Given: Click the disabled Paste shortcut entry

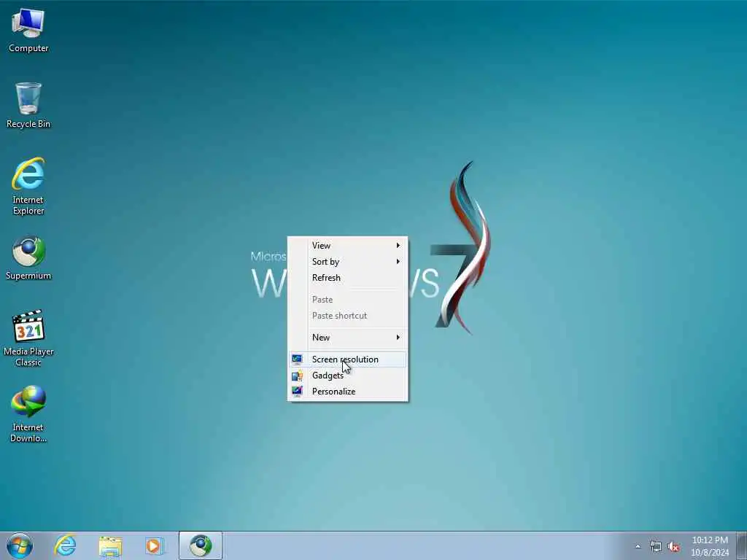Looking at the screenshot, I should pyautogui.click(x=348, y=316).
